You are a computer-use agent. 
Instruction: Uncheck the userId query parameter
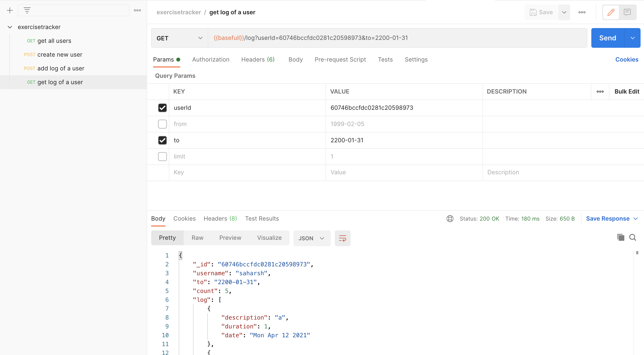(162, 108)
